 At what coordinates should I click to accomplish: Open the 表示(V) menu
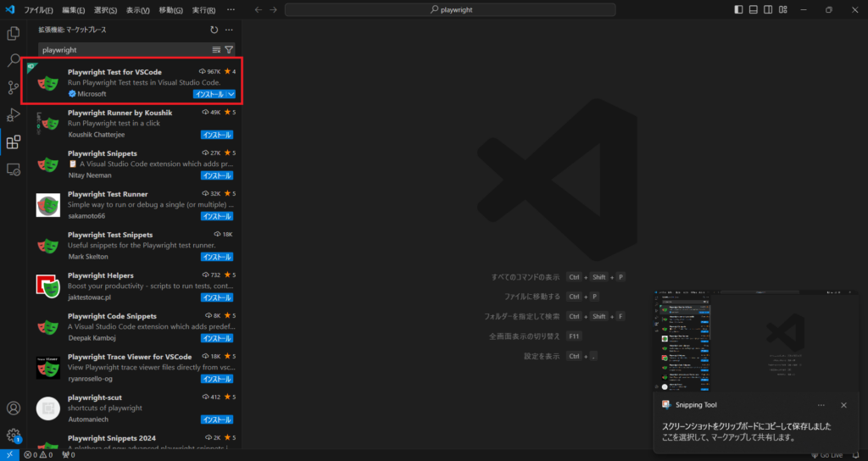click(137, 10)
